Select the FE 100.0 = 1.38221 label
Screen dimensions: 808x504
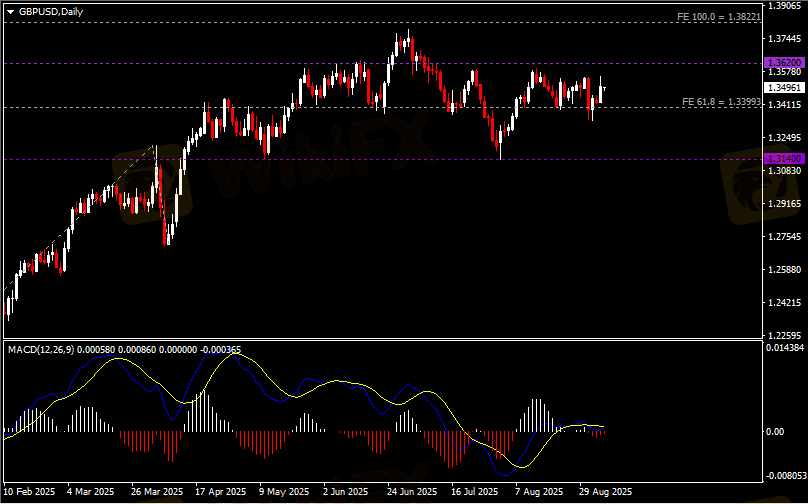(718, 17)
